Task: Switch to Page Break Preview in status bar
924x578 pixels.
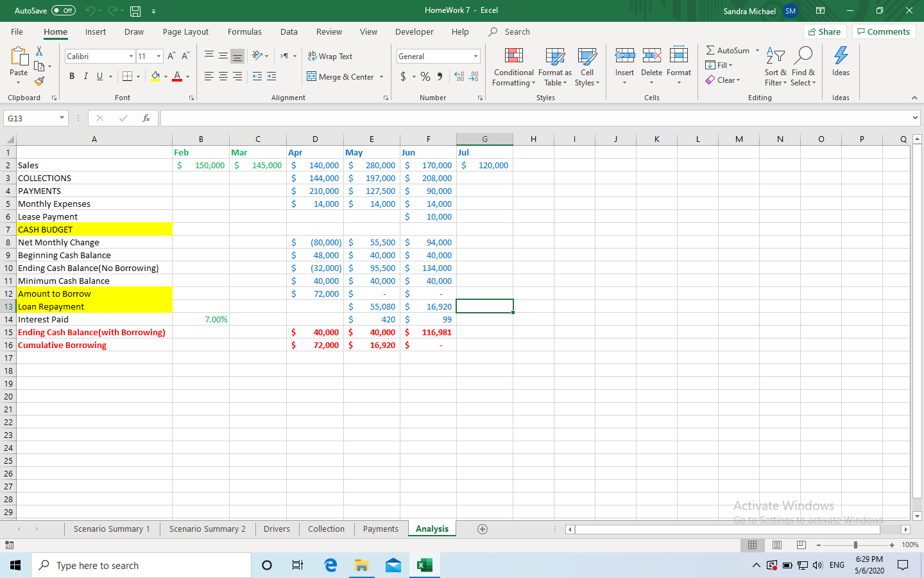Action: click(x=801, y=545)
